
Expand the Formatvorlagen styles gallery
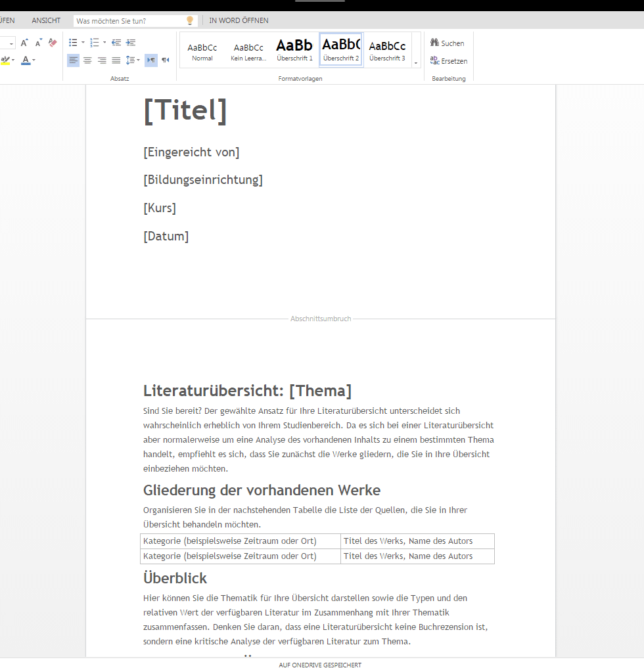click(415, 62)
